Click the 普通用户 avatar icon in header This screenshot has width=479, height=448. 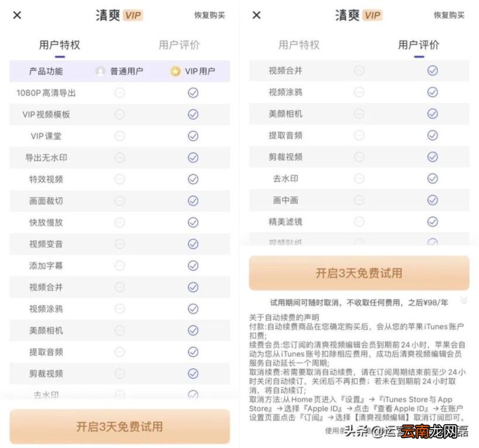click(100, 71)
